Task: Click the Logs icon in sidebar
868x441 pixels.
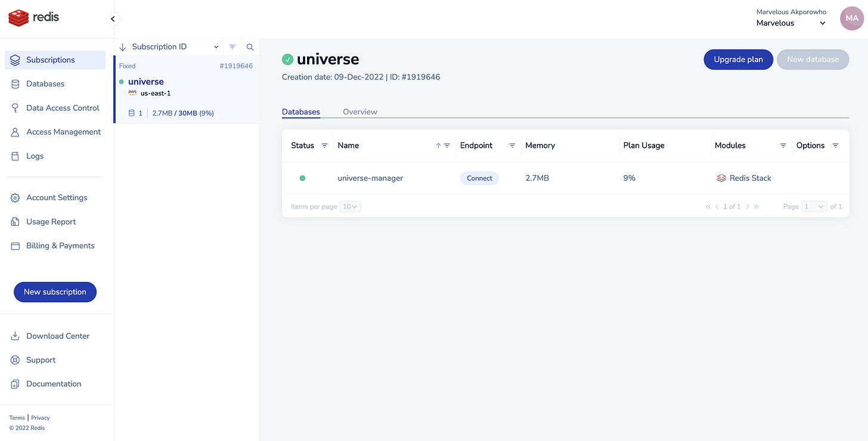Action: pyautogui.click(x=15, y=156)
